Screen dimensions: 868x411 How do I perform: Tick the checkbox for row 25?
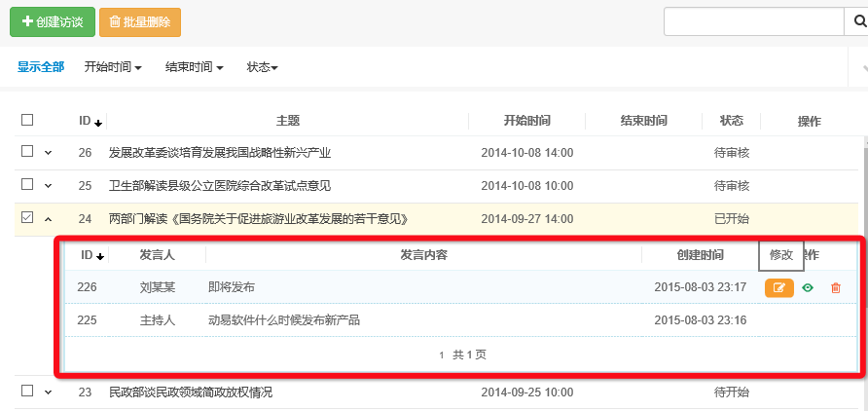27,185
